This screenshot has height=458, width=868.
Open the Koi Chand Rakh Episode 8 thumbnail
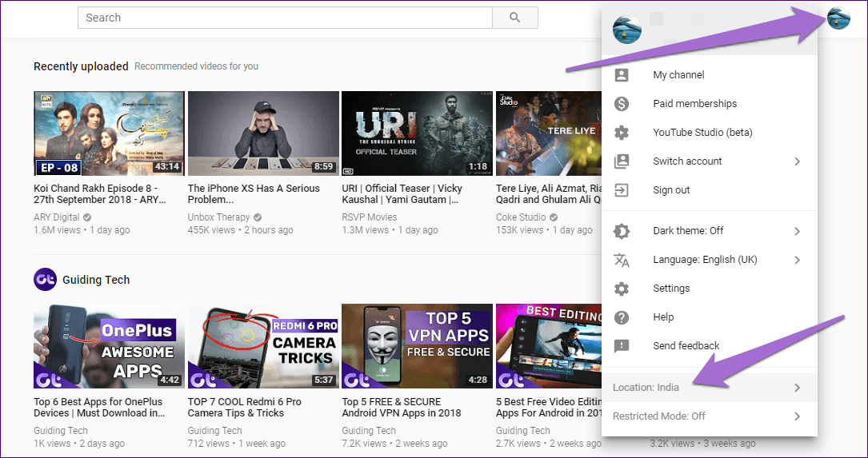tap(109, 133)
